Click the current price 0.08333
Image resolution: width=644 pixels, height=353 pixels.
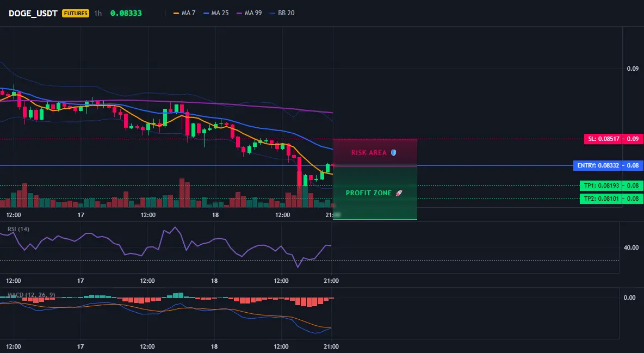[x=126, y=13]
